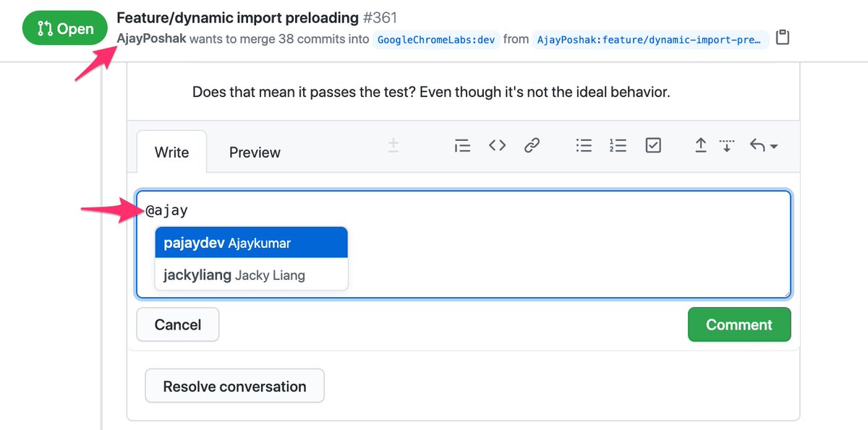
Task: Click the Feature/dynamic import preloading title
Action: pos(237,17)
